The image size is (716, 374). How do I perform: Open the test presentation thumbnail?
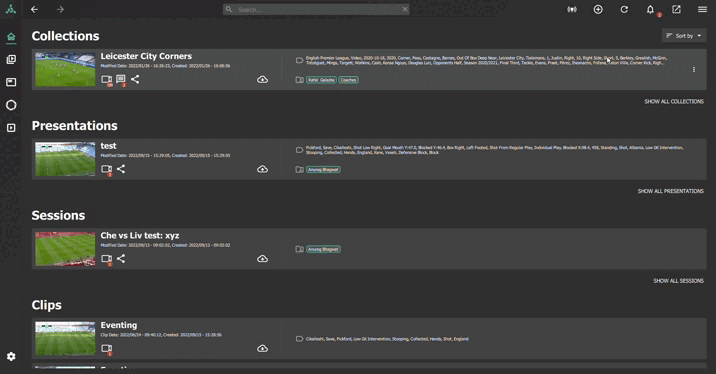65,159
